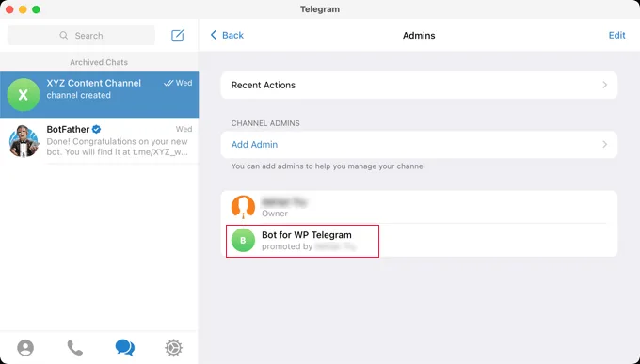Click the Archived Chats header
Image resolution: width=640 pixels, height=364 pixels.
point(99,62)
